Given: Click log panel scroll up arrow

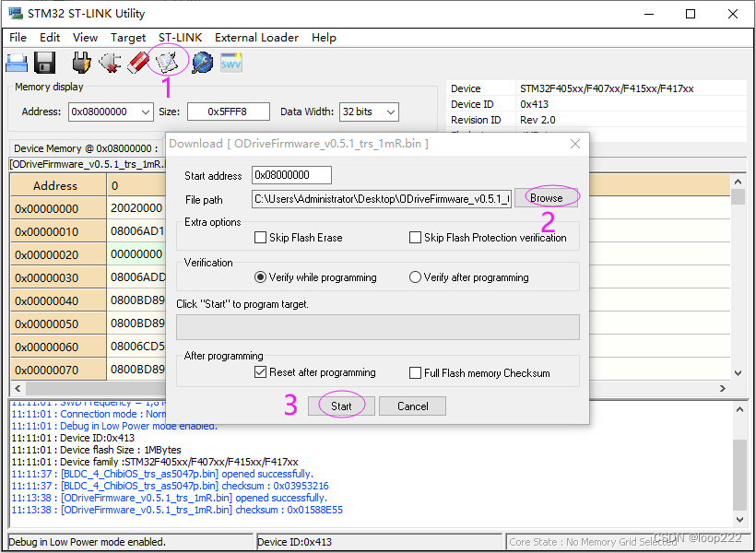Looking at the screenshot, I should [x=740, y=409].
